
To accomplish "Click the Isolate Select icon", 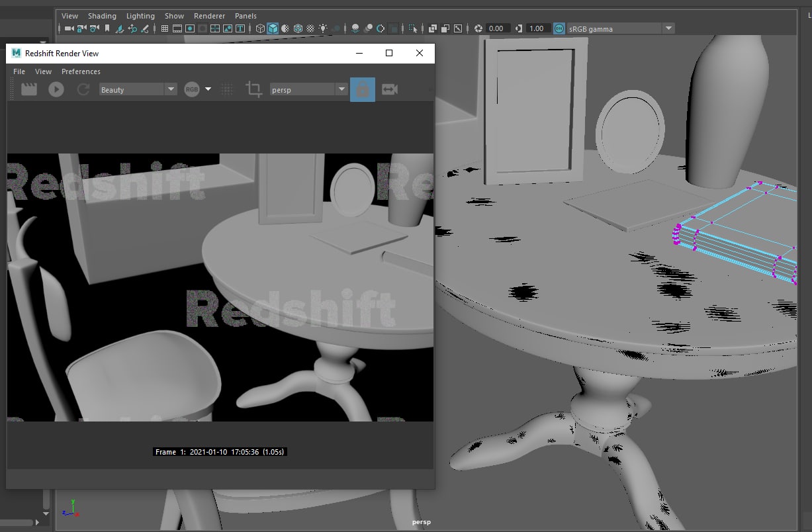I will (413, 28).
